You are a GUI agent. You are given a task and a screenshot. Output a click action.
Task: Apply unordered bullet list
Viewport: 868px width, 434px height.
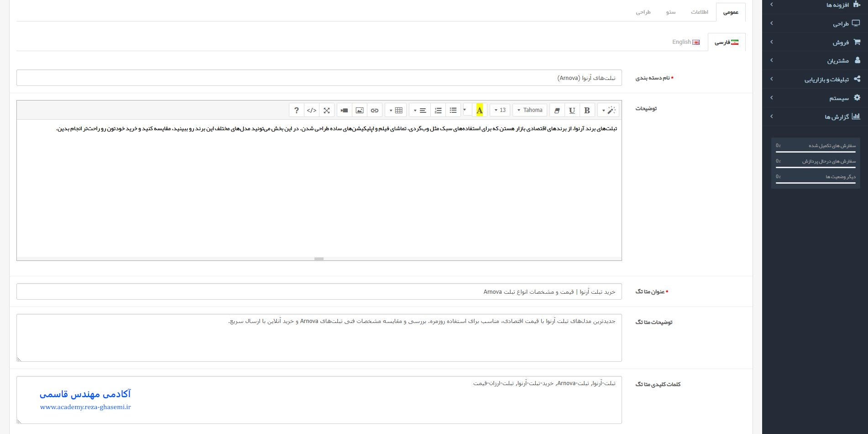click(453, 110)
